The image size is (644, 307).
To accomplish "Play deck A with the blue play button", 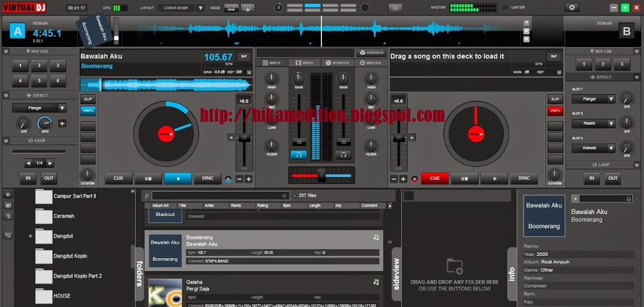I will tap(178, 178).
